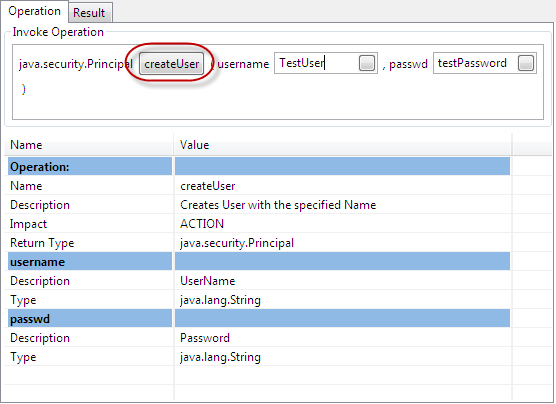The height and width of the screenshot is (404, 556).
Task: Select the java.lang.String type under username
Action: 342,300
